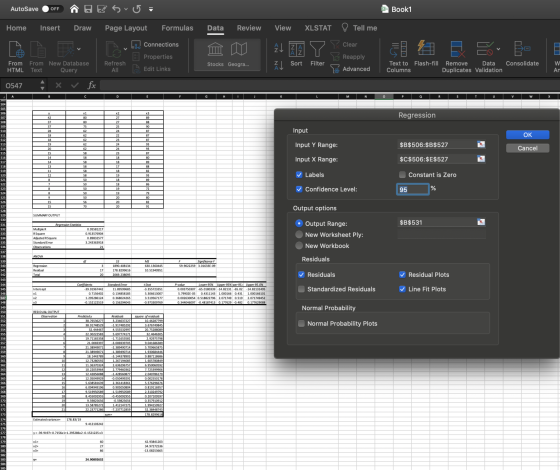
Task: Open the View tab
Action: [283, 28]
